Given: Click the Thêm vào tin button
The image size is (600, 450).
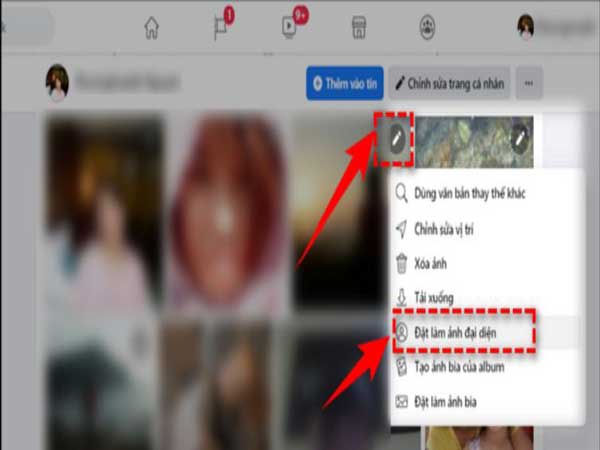Looking at the screenshot, I should coord(344,84).
